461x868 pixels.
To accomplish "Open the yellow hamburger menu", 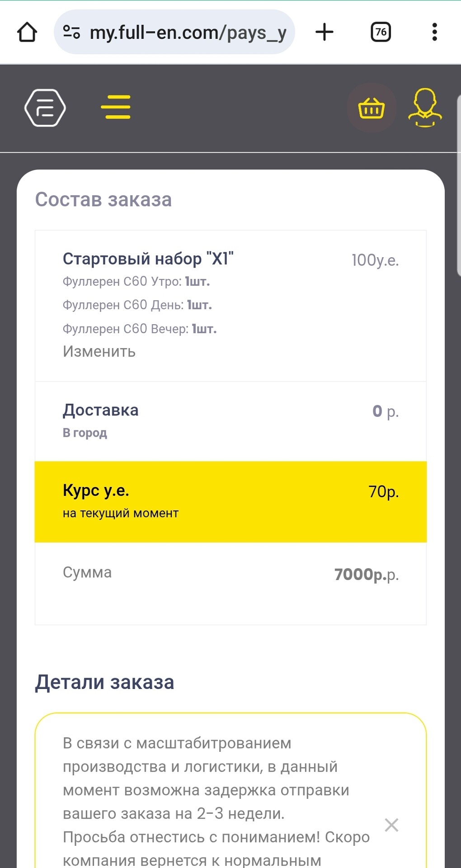I will click(116, 107).
